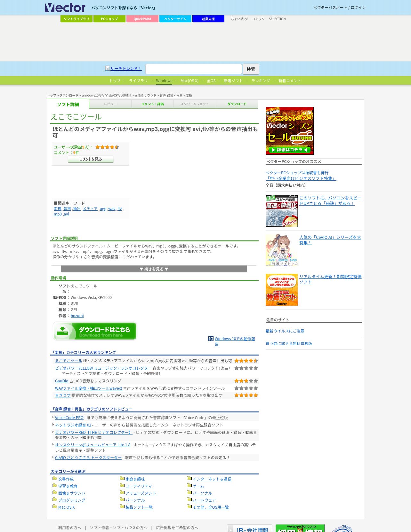Image resolution: width=411 pixels, height=532 pixels.
Task: Open the QuickPoint navigation button
Action: pyautogui.click(x=142, y=19)
